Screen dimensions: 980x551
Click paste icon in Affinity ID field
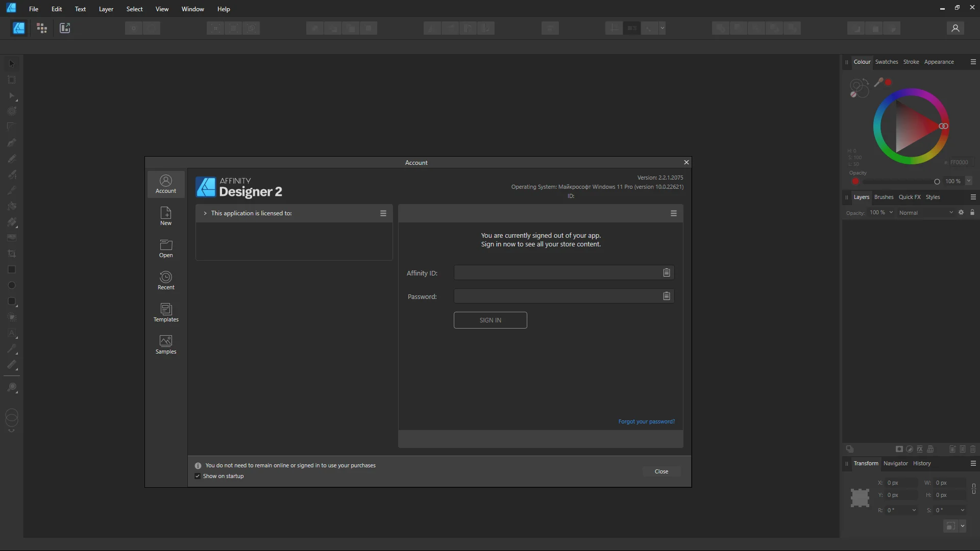(x=666, y=273)
